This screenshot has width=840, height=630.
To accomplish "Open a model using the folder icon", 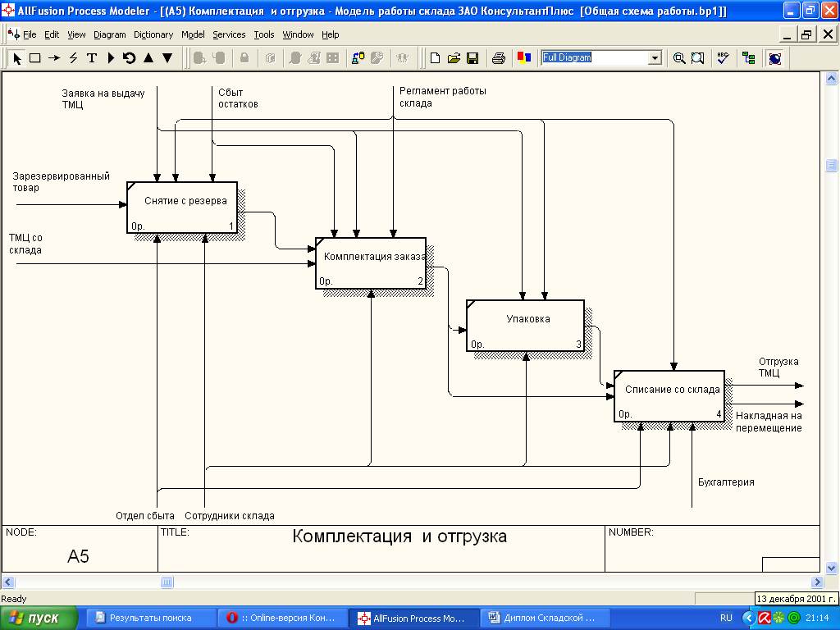I will (x=454, y=58).
